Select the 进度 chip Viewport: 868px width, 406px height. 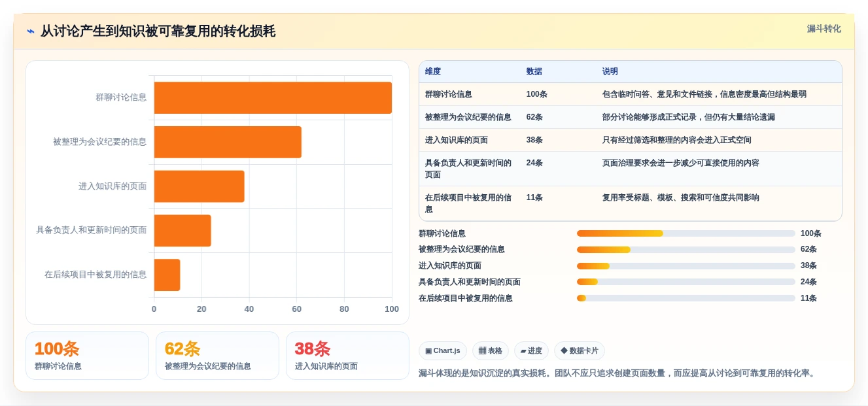531,351
